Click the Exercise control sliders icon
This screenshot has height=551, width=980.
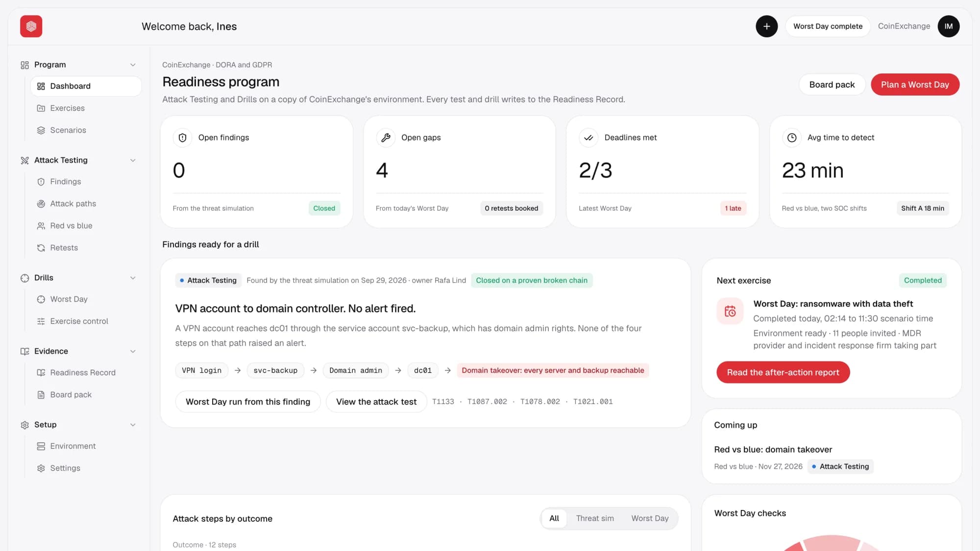[x=41, y=321]
